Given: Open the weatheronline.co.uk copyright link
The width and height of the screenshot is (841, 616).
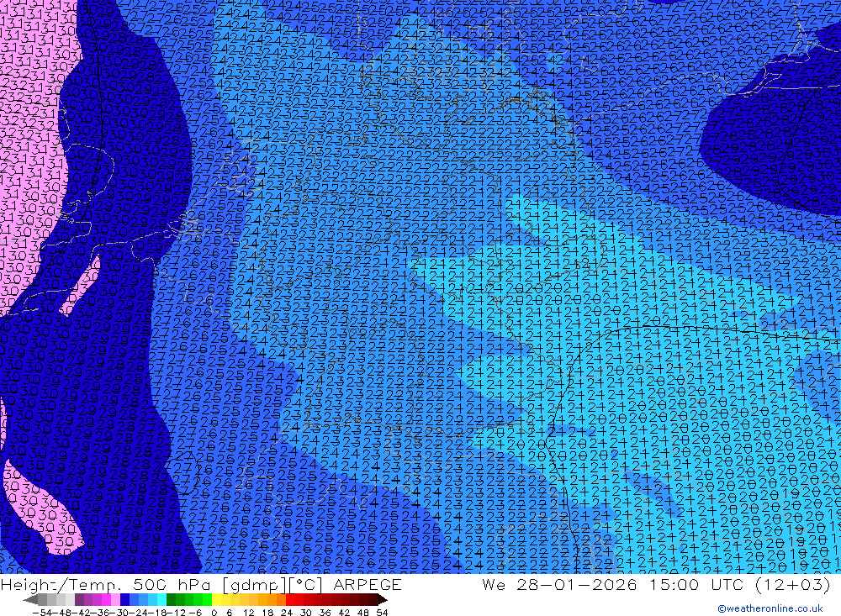Looking at the screenshot, I should [x=770, y=608].
